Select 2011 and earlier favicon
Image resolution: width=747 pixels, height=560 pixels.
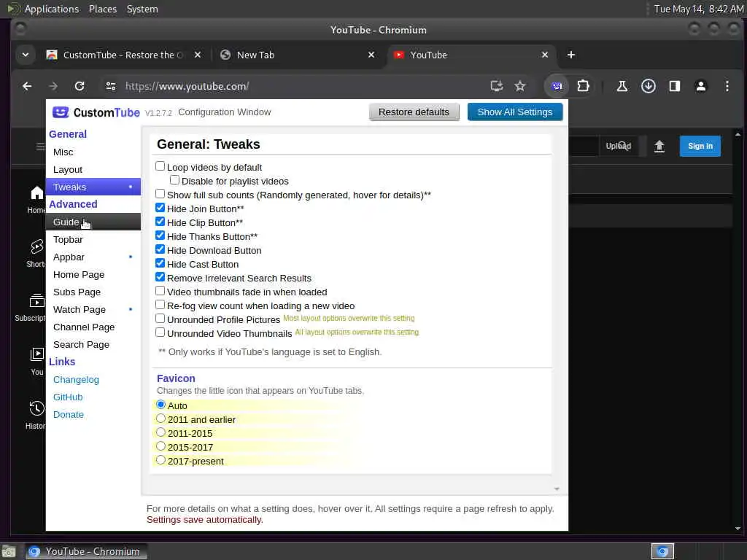(161, 419)
